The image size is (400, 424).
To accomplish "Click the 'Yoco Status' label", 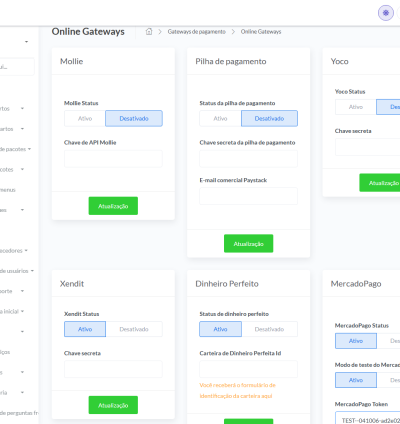I will pos(350,91).
